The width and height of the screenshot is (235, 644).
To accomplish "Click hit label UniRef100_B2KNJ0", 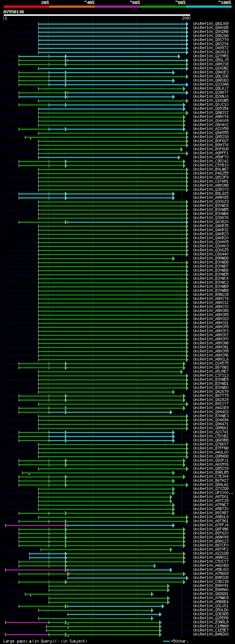I will [211, 96].
